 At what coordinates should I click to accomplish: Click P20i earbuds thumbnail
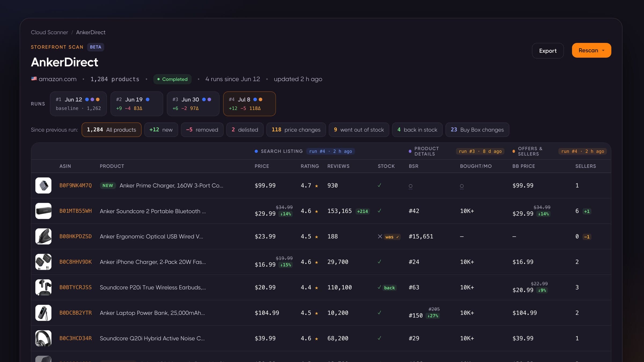tap(43, 287)
